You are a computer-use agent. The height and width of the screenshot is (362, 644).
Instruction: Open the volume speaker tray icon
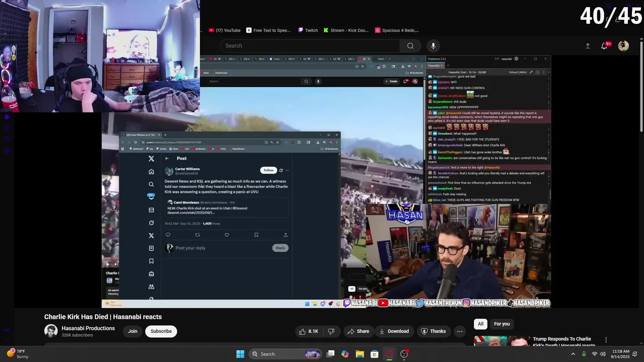click(603, 354)
